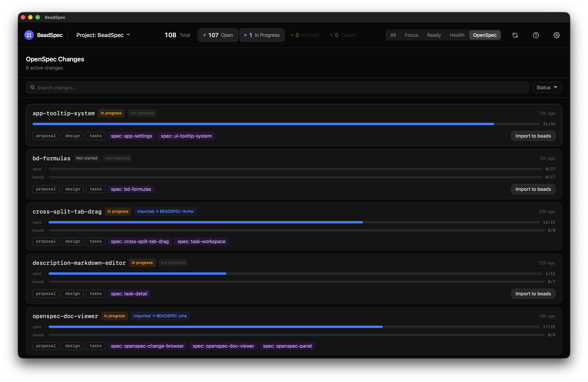Open proposal of openspec-doc-viewer
This screenshot has height=382, width=588.
46,346
